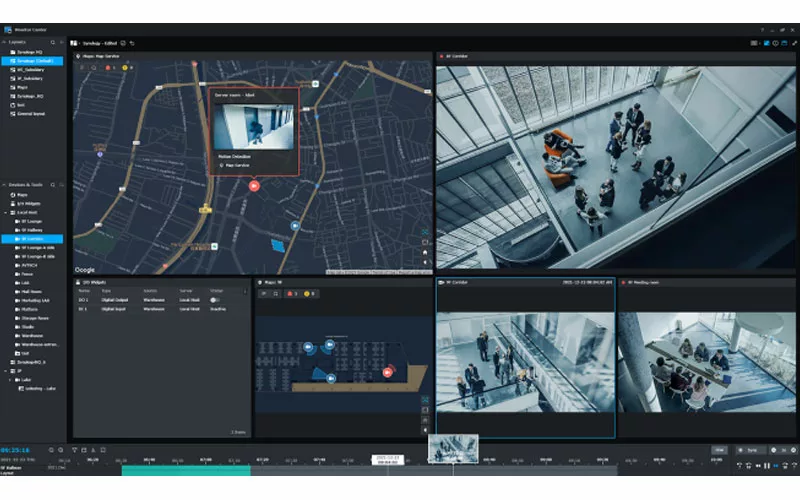
Task: Increase playback speed
Action: point(793,450)
